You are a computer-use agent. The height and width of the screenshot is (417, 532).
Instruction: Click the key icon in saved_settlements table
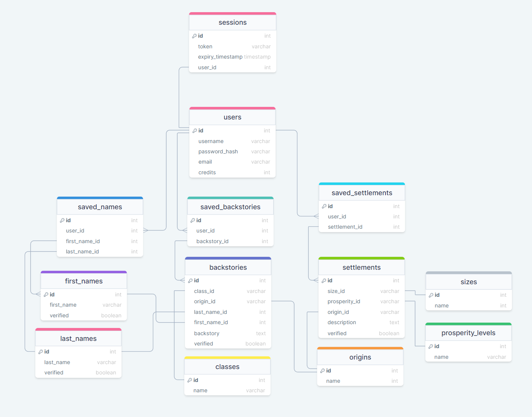324,206
